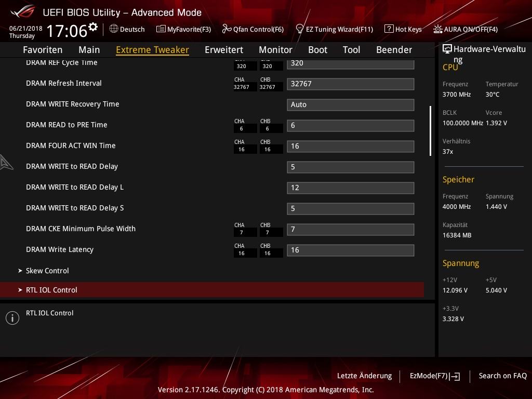532x399 pixels.
Task: Edit DRAM Write Latency value field
Action: point(351,250)
